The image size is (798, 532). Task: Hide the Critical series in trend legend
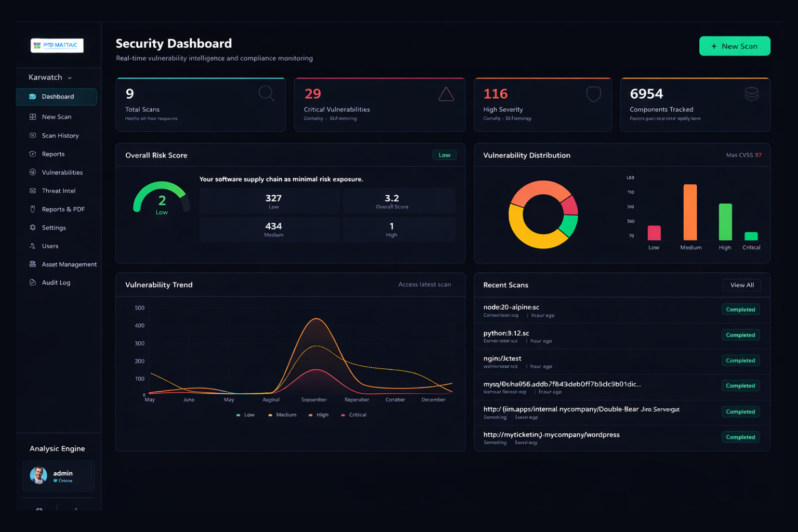[x=354, y=415]
